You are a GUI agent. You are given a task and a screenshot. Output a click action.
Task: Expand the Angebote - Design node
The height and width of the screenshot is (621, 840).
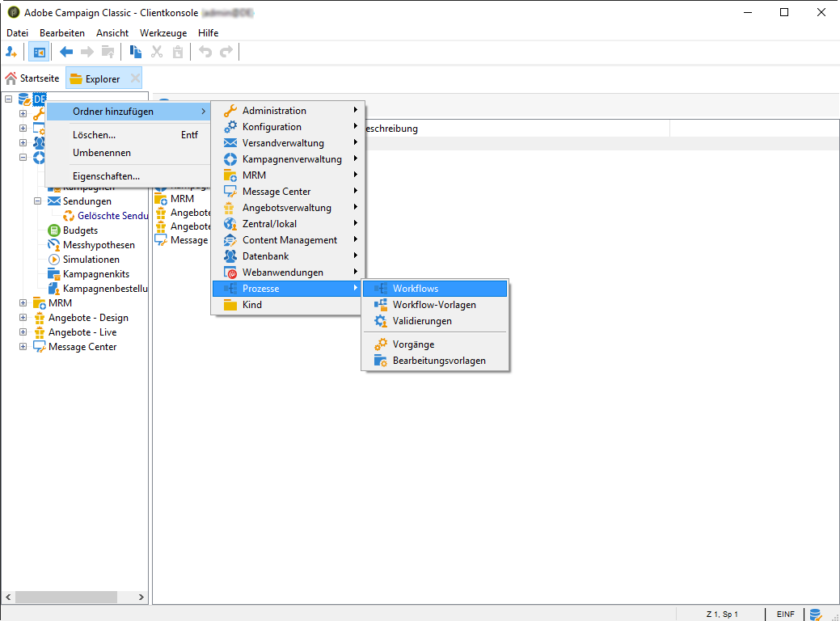[x=23, y=317]
